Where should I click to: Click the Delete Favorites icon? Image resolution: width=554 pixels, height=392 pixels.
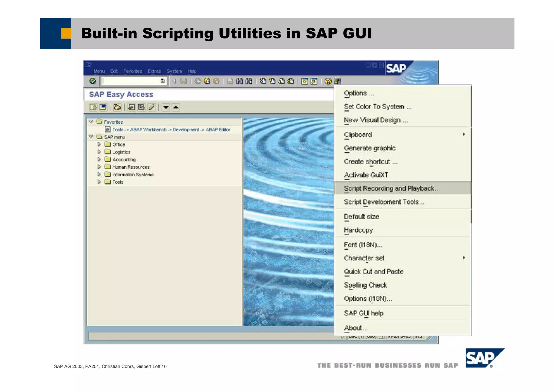[141, 107]
